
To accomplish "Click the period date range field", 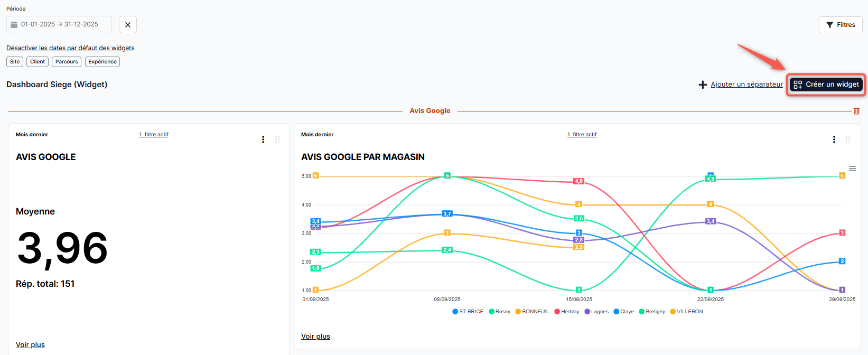I will click(60, 24).
